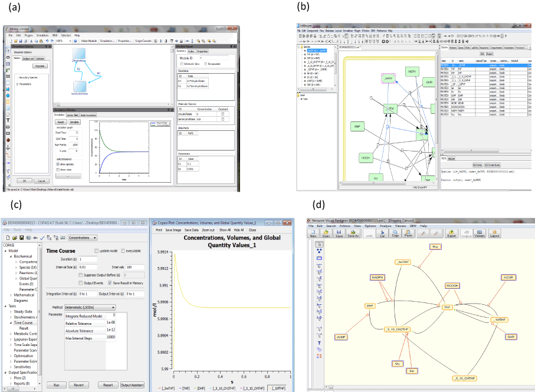Collapse Time Course tree node in COPASI
The height and width of the screenshot is (392, 535).
[x=11, y=323]
